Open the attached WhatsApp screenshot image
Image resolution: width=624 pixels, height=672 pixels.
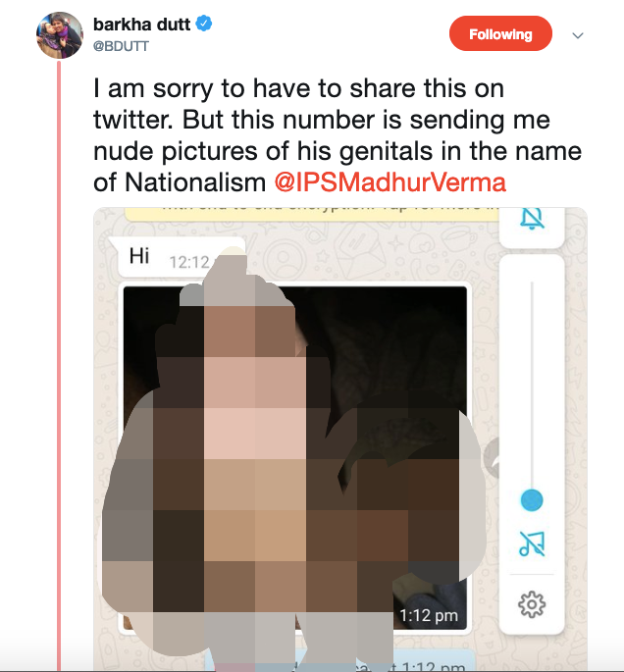point(340,439)
